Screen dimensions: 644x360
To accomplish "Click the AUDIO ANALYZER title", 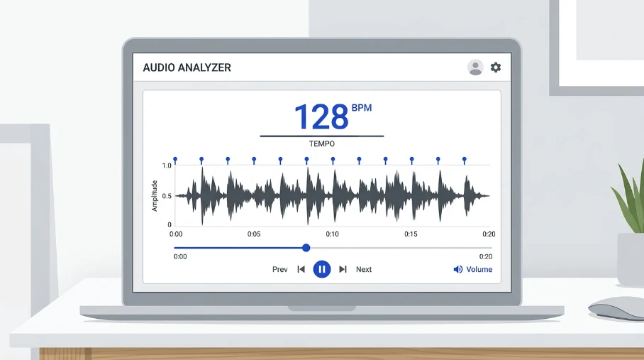I will [187, 67].
